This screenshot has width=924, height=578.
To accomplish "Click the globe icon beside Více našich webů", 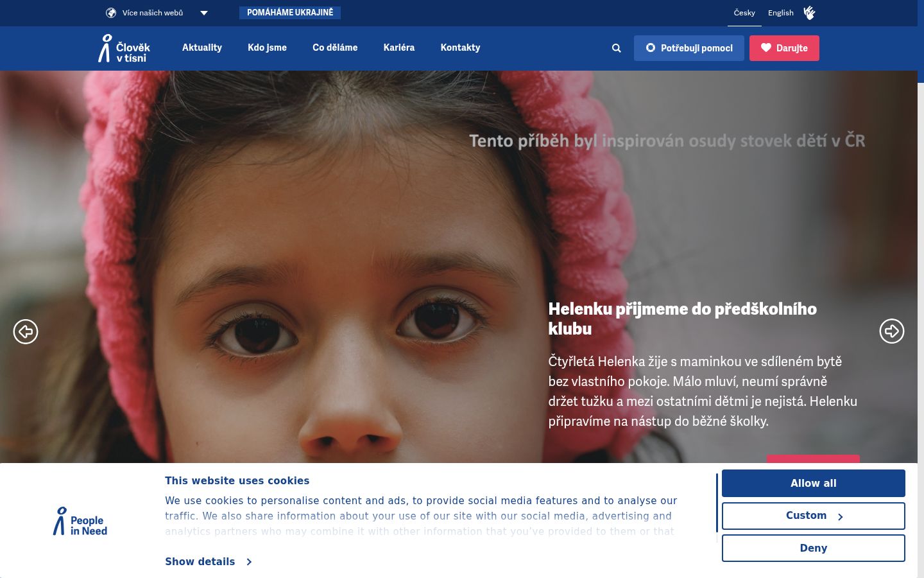I will click(x=111, y=13).
